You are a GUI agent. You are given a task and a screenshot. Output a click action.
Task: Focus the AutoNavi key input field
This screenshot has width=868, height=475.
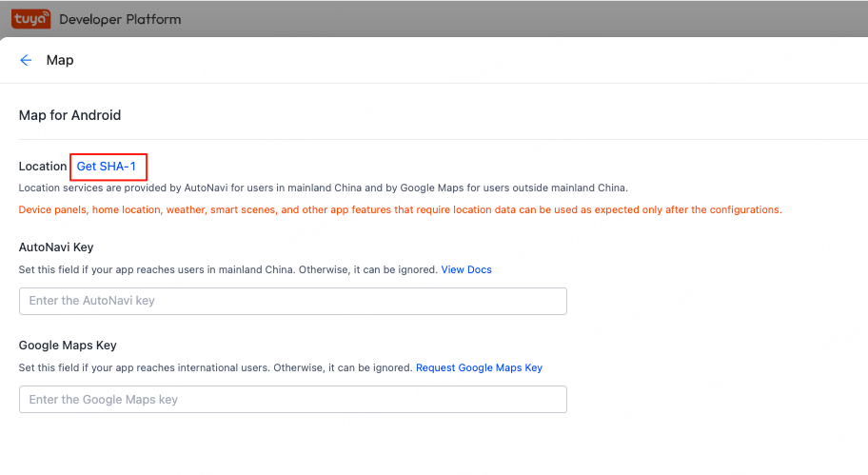[293, 301]
